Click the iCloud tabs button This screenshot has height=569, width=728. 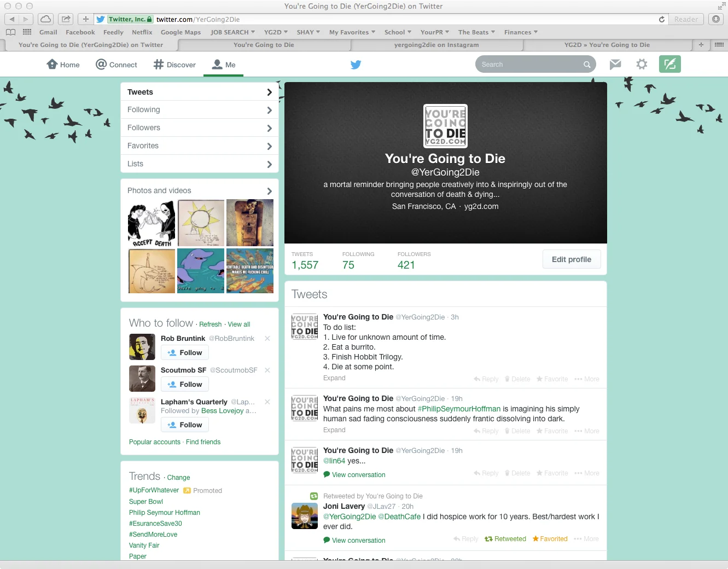[x=46, y=19]
